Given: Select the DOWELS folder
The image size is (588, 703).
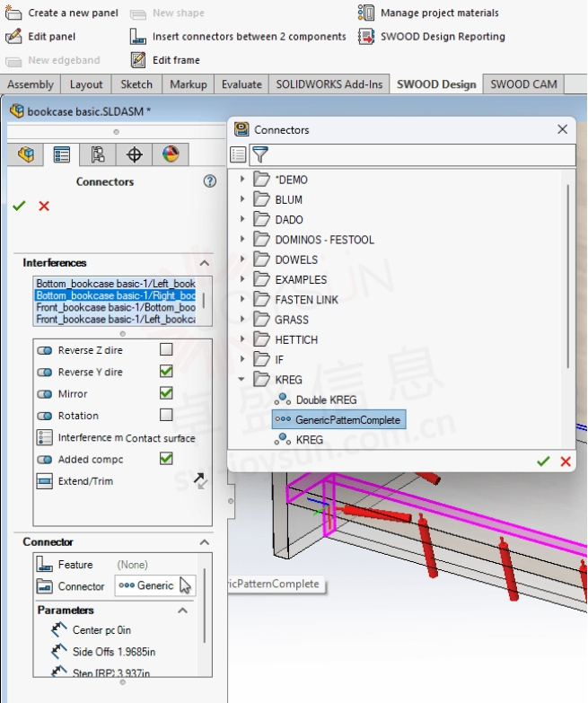Looking at the screenshot, I should point(286,259).
